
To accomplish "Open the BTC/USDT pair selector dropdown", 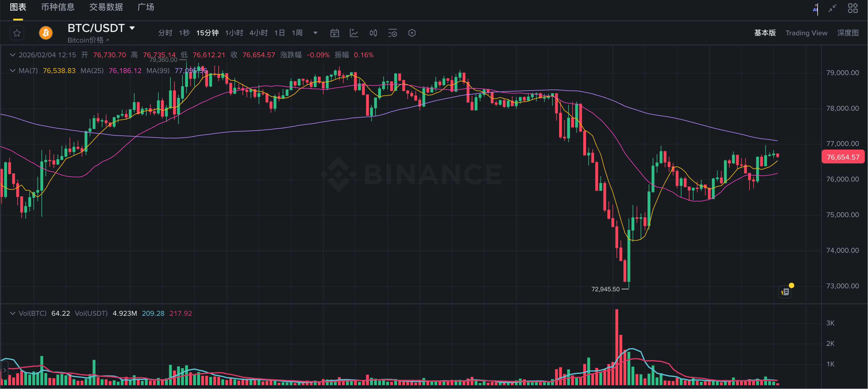I will coord(132,28).
